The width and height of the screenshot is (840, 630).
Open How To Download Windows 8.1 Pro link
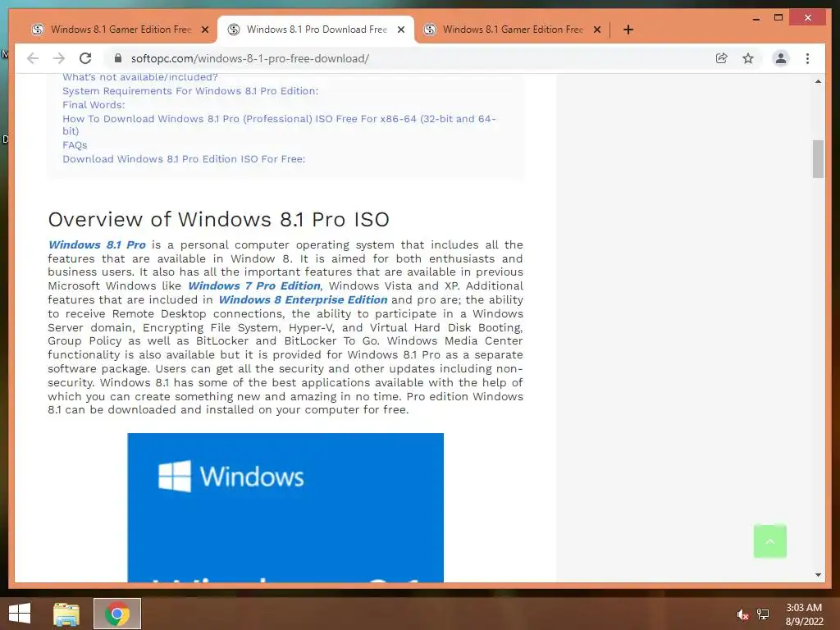point(279,125)
